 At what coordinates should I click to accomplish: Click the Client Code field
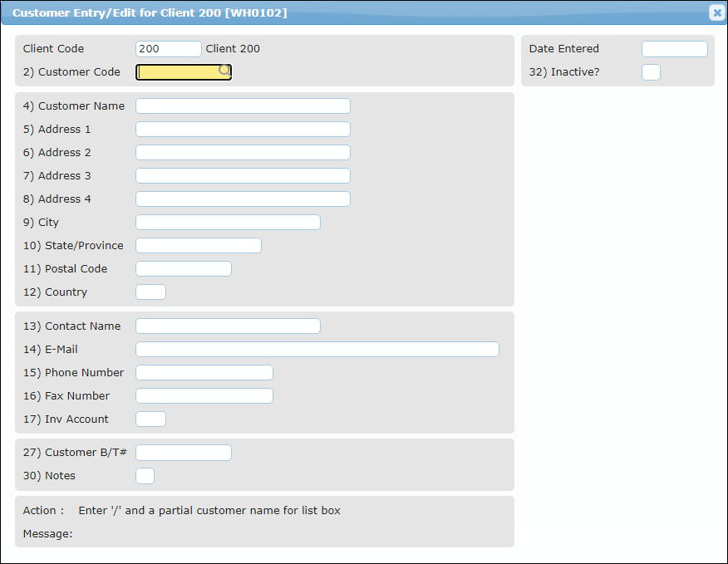coord(168,49)
